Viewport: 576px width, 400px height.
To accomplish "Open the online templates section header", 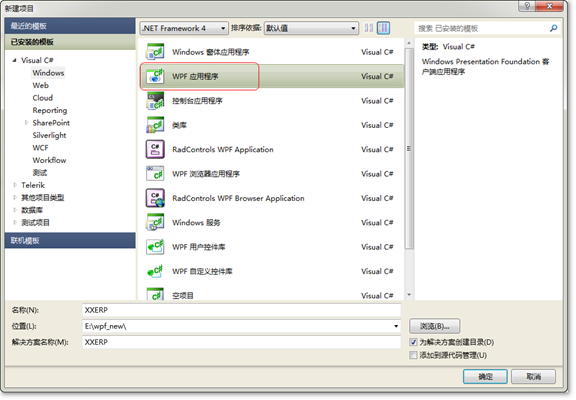I will tap(70, 241).
